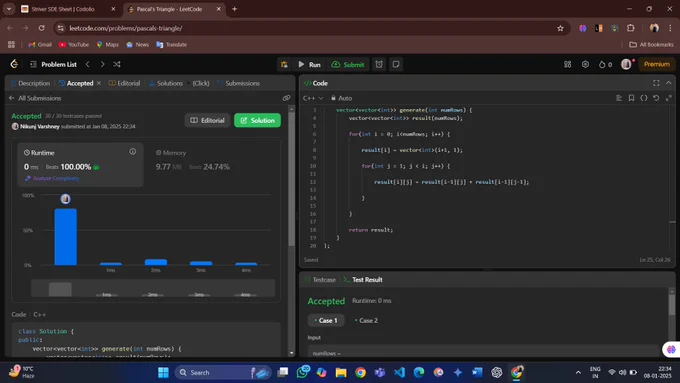680x383 pixels.
Task: Click Analyze Complexity link
Action: point(52,178)
